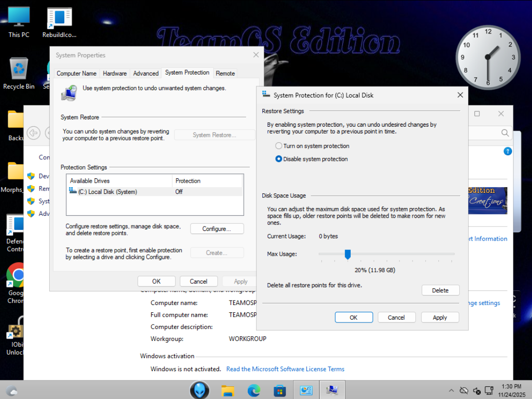The image size is (532, 399).
Task: Open the Backup folder on desktop
Action: tap(15, 125)
